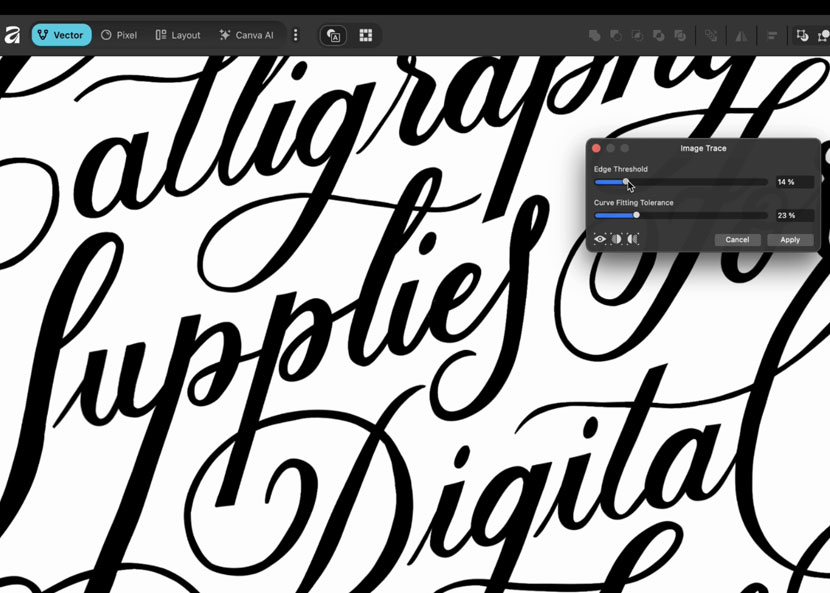
Task: Toggle the split preview mode in Image Trace
Action: (x=616, y=238)
